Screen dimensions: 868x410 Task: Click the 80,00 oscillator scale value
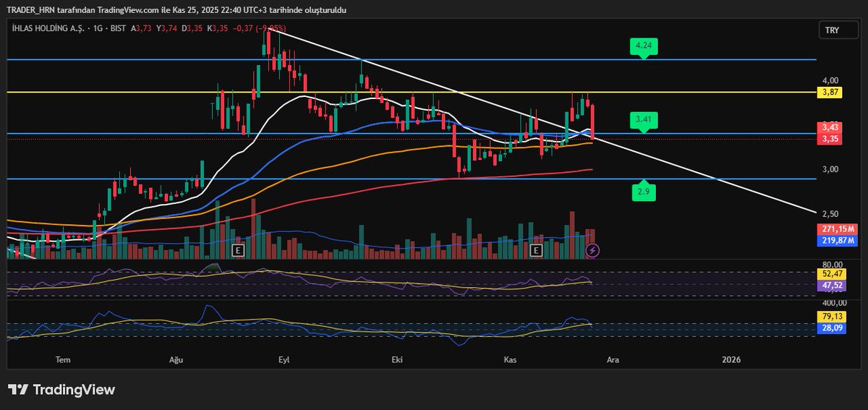click(833, 265)
